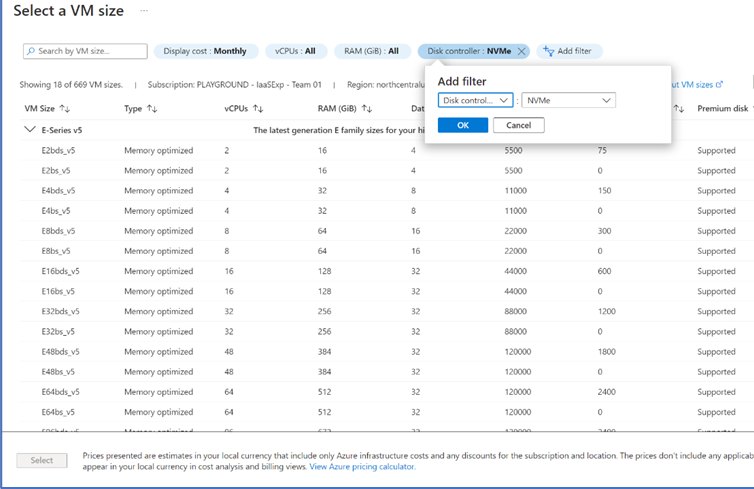Collapse the E-Series v5 group
Screen dimensions: 754x489
pos(30,129)
